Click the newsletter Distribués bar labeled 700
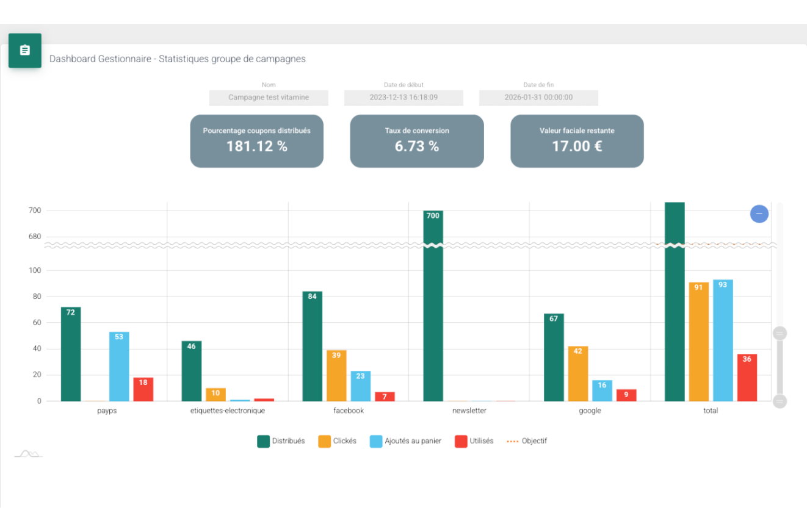 [x=433, y=317]
